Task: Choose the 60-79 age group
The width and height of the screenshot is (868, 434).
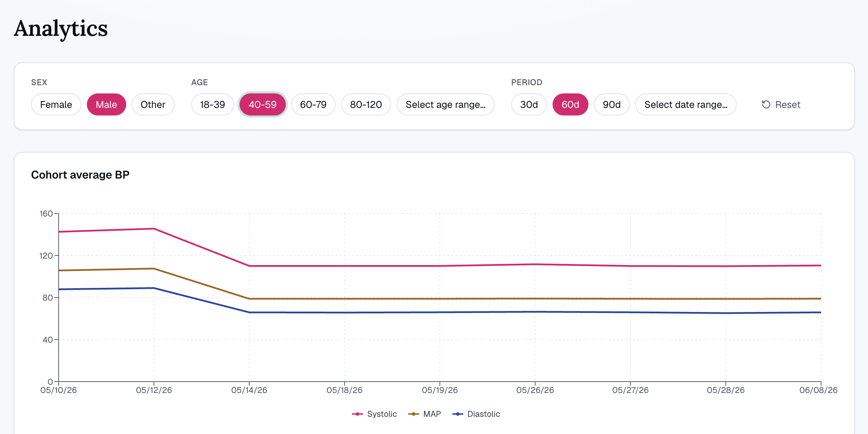Action: tap(313, 104)
